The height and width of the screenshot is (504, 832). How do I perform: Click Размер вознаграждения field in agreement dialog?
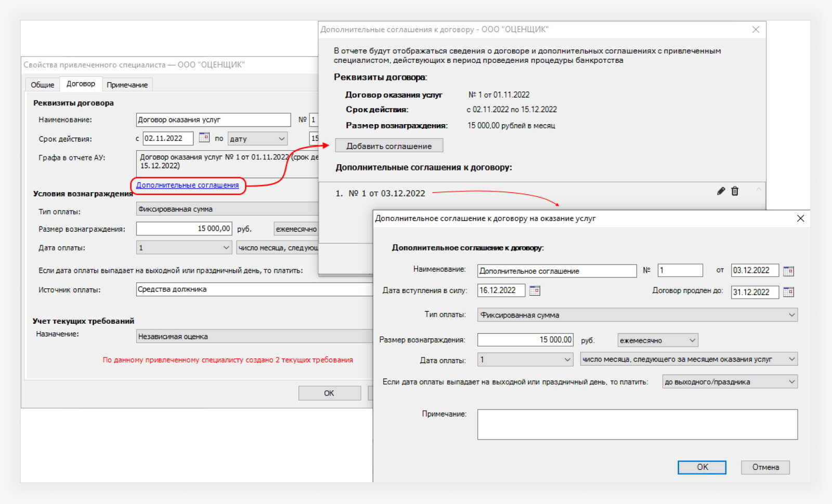[x=525, y=340]
